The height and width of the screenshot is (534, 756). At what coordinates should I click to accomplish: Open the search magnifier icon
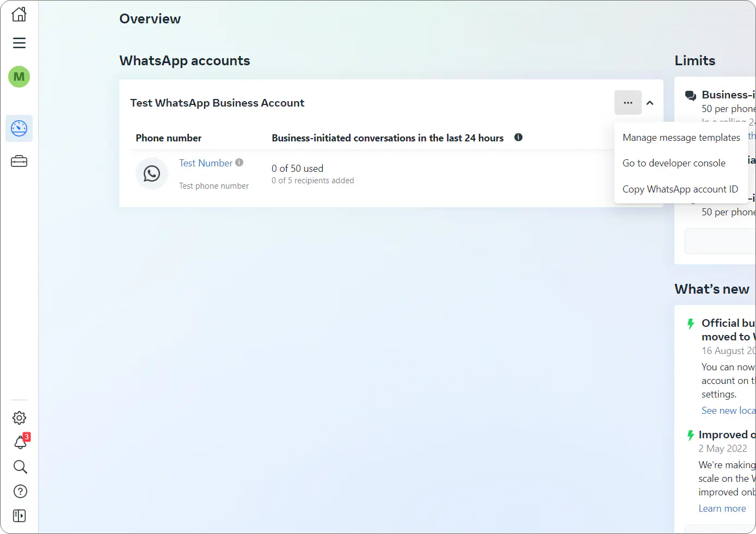[20, 467]
